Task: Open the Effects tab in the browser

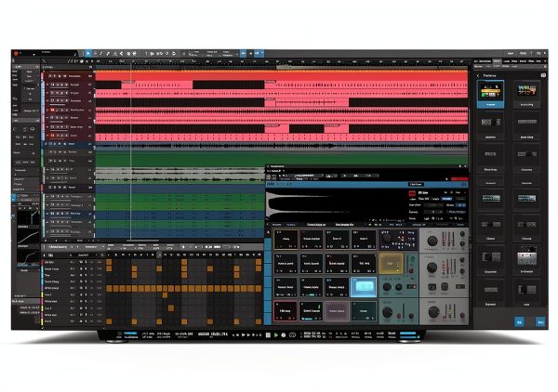Action: click(497, 61)
